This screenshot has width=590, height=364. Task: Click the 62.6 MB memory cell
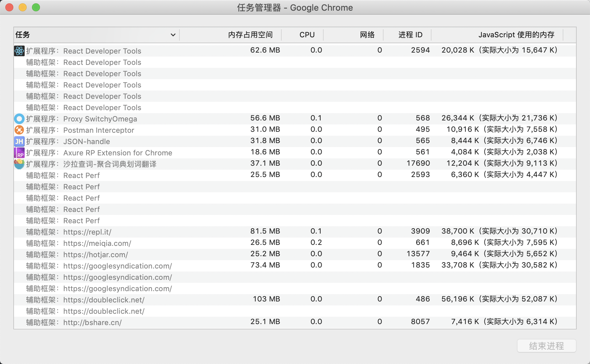click(265, 50)
